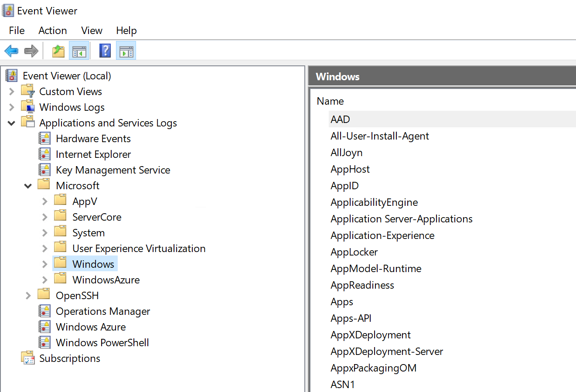Click the Subscriptions icon
Screen dimensions: 576x392
(x=28, y=358)
